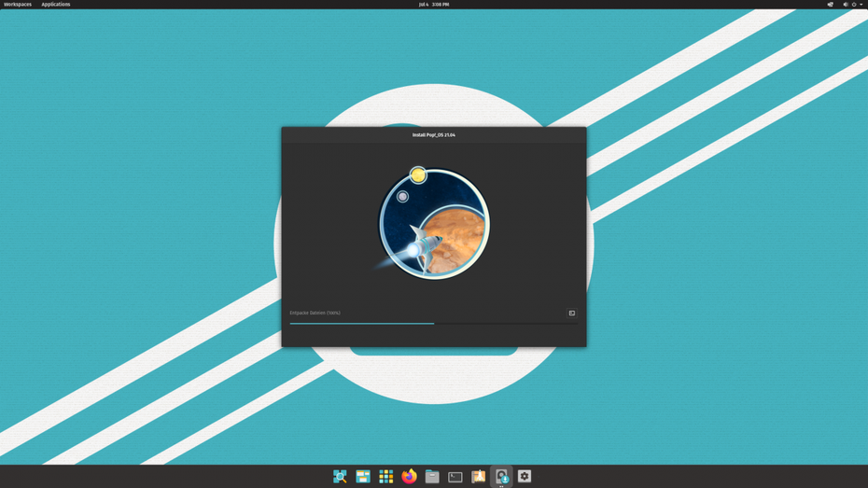Open the Workspaces overview

click(18, 5)
